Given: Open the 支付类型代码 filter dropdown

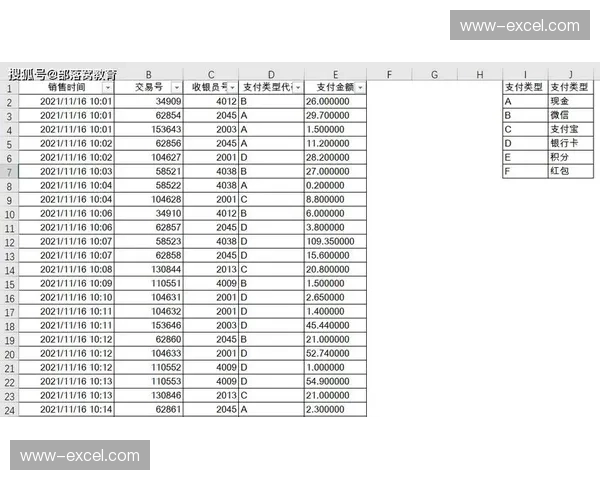Looking at the screenshot, I should 298,88.
